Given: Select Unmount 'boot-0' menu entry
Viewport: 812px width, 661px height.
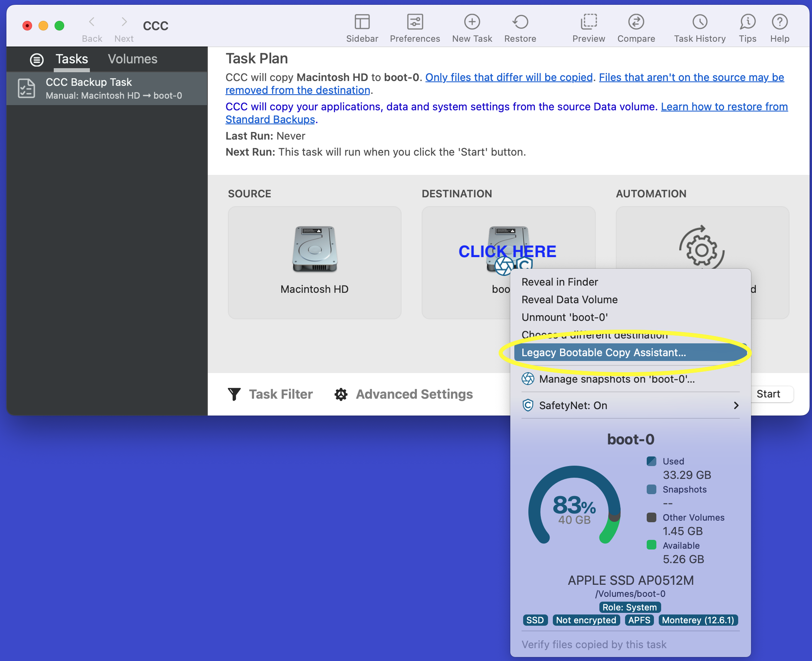Looking at the screenshot, I should 564,317.
